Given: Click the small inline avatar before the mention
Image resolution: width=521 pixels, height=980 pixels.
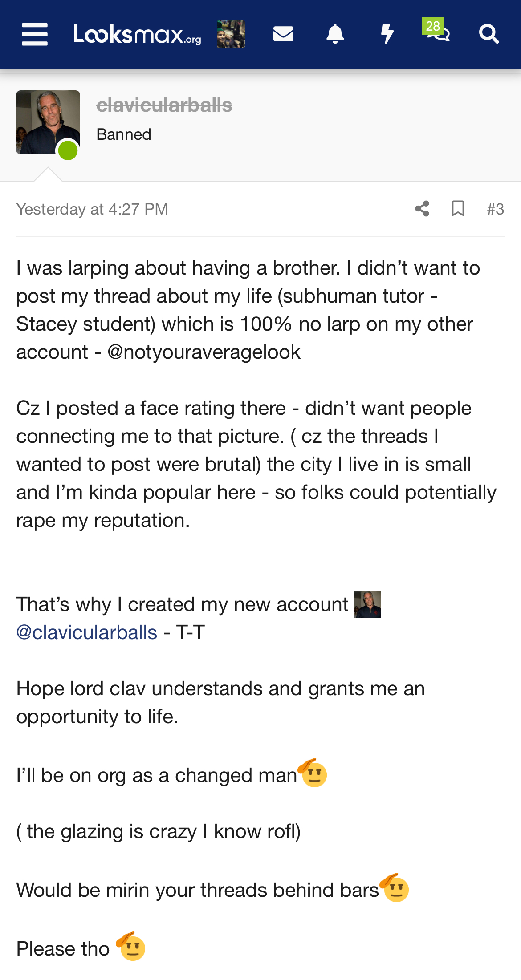Looking at the screenshot, I should click(x=368, y=604).
